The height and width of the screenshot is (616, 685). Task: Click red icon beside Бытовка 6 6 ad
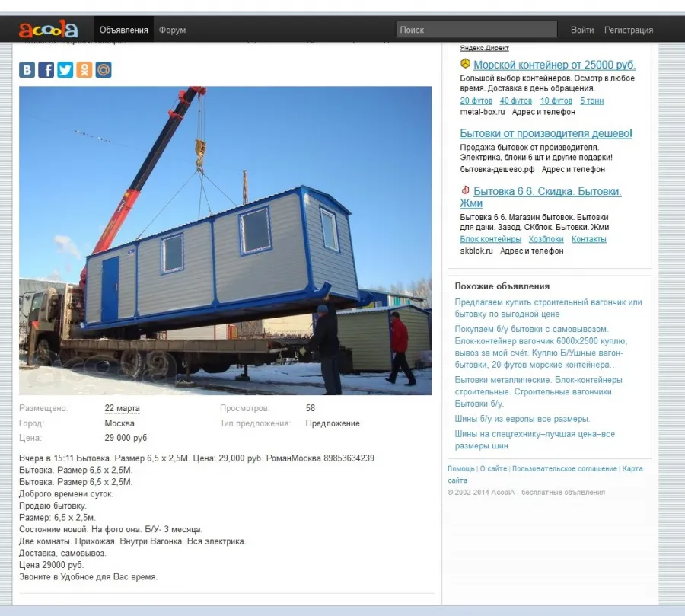point(465,190)
